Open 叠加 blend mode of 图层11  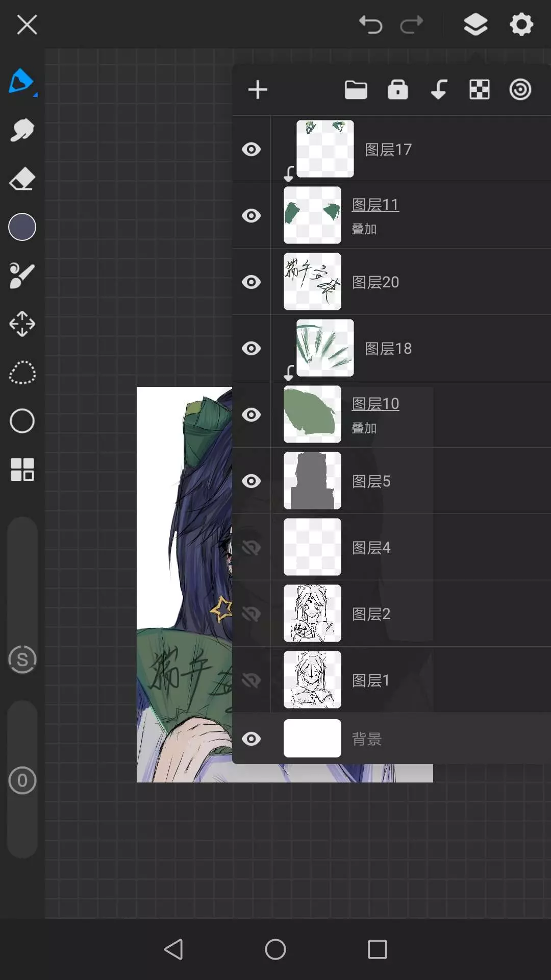pos(364,229)
